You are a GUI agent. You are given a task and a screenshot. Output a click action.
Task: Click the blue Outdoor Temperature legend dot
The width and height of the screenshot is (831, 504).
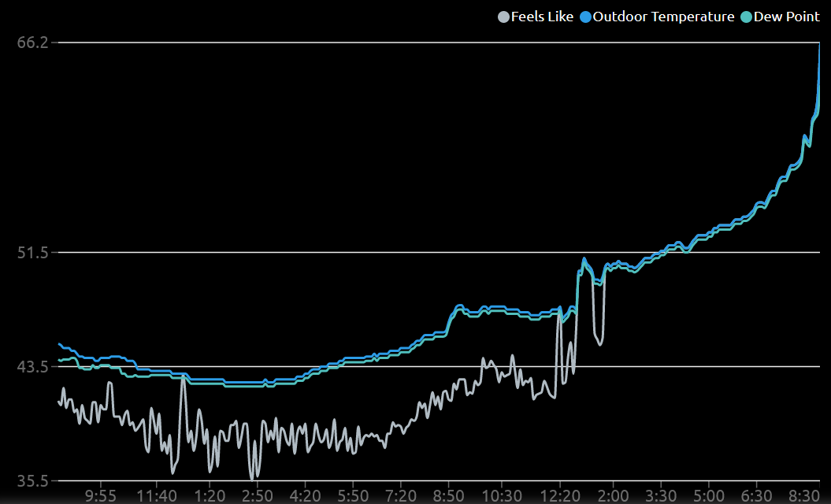coord(585,17)
